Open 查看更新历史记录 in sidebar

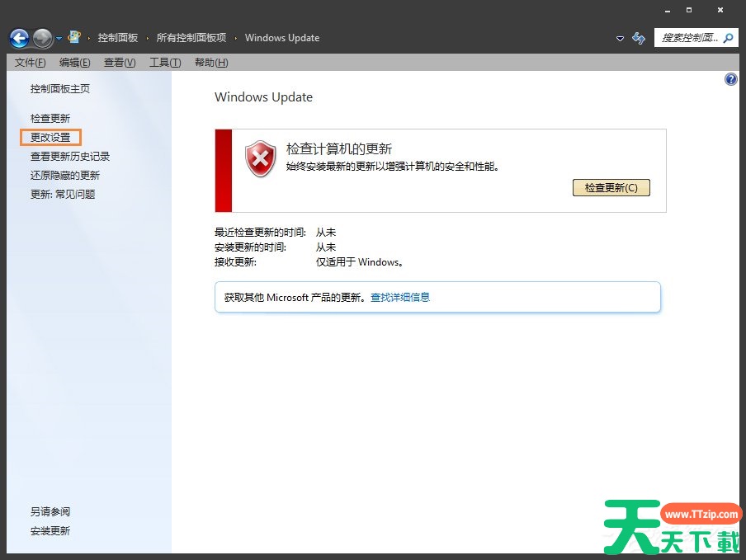(x=70, y=157)
